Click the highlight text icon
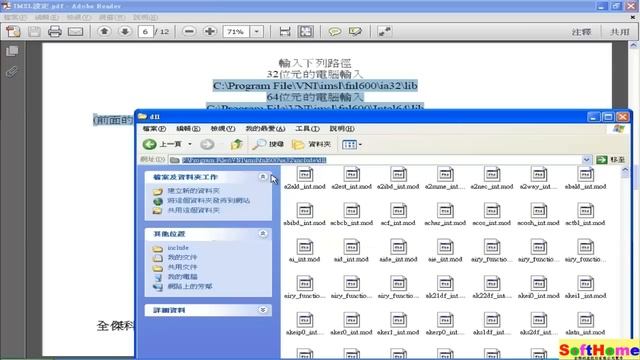 tap(355, 31)
